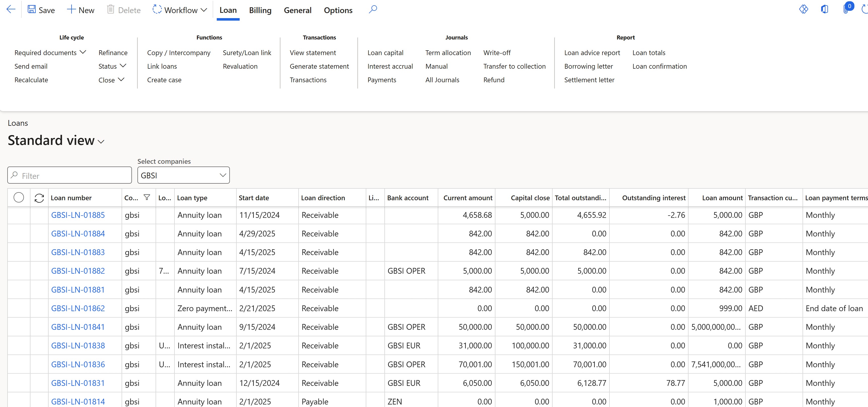This screenshot has height=407, width=868.
Task: Expand the Workflow dropdown
Action: click(203, 10)
